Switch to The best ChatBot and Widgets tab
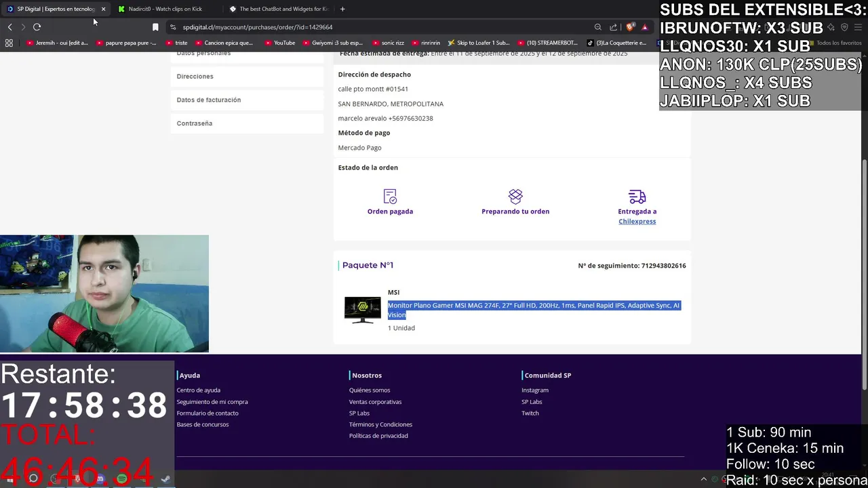The width and height of the screenshot is (868, 488). pyautogui.click(x=279, y=9)
